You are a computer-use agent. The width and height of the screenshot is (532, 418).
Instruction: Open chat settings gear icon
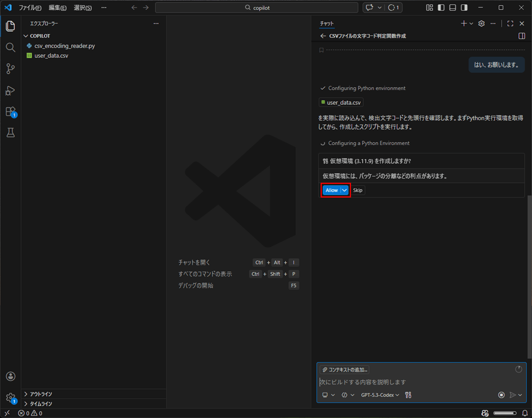coord(481,24)
